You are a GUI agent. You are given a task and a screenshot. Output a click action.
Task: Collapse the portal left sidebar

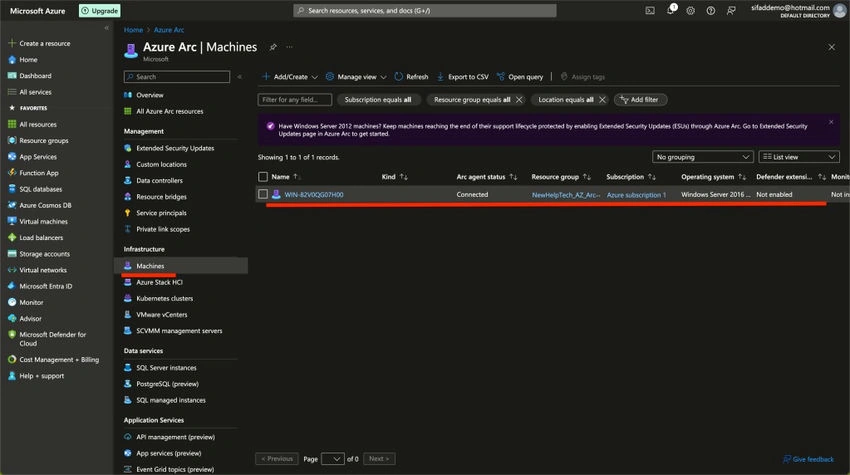pos(106,28)
